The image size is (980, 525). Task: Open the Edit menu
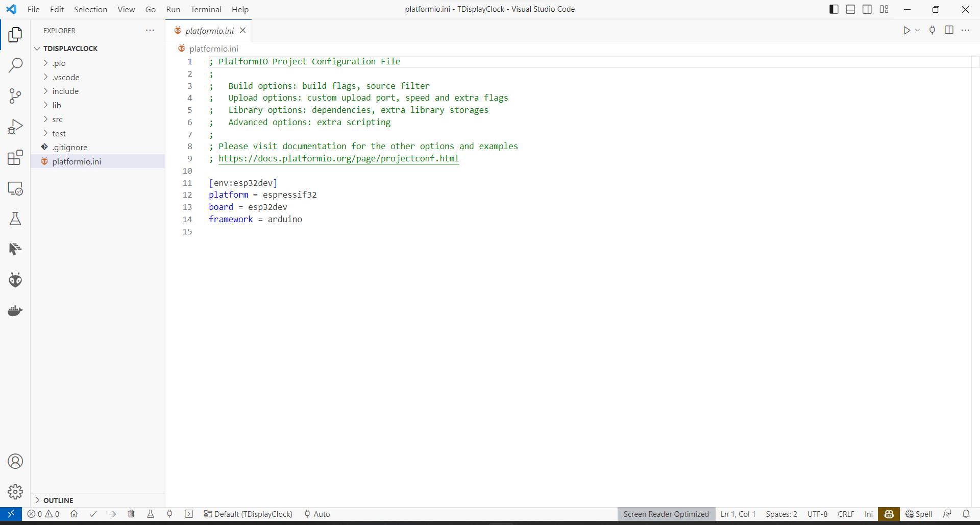click(57, 9)
